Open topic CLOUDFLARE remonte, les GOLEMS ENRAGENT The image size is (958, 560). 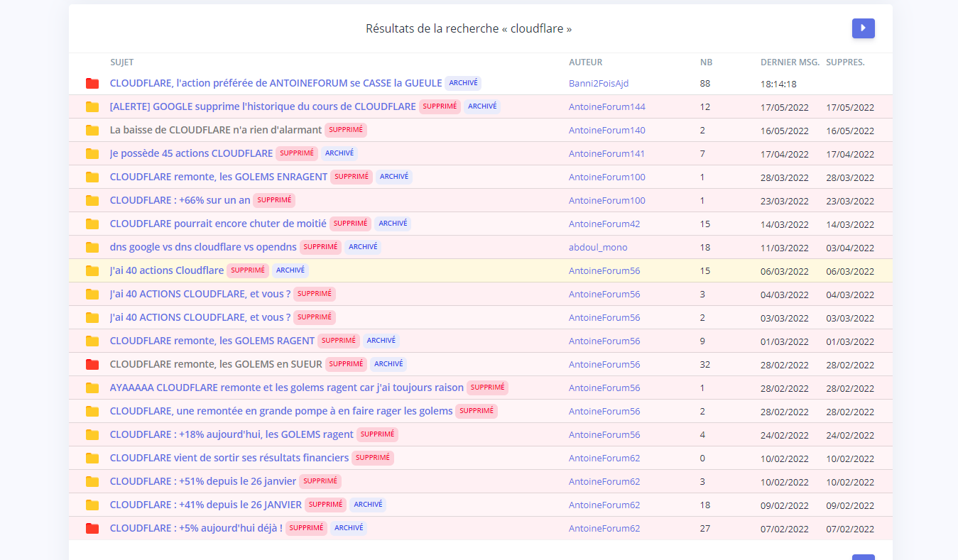[x=219, y=177]
